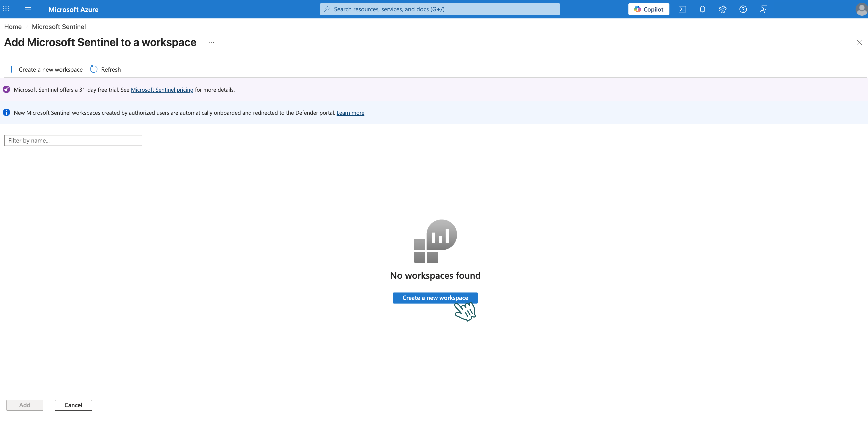Open the hamburger portal menu
Image resolution: width=868 pixels, height=421 pixels.
click(28, 9)
